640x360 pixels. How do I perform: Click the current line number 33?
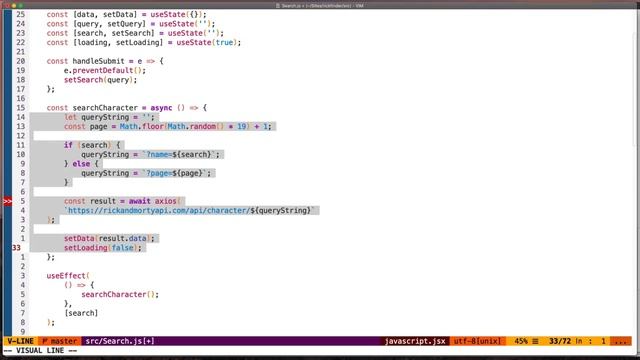[x=16, y=248]
